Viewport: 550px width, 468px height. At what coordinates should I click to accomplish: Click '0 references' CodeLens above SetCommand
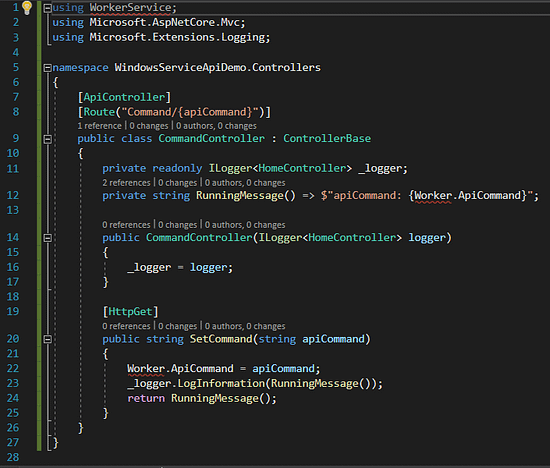pyautogui.click(x=126, y=326)
